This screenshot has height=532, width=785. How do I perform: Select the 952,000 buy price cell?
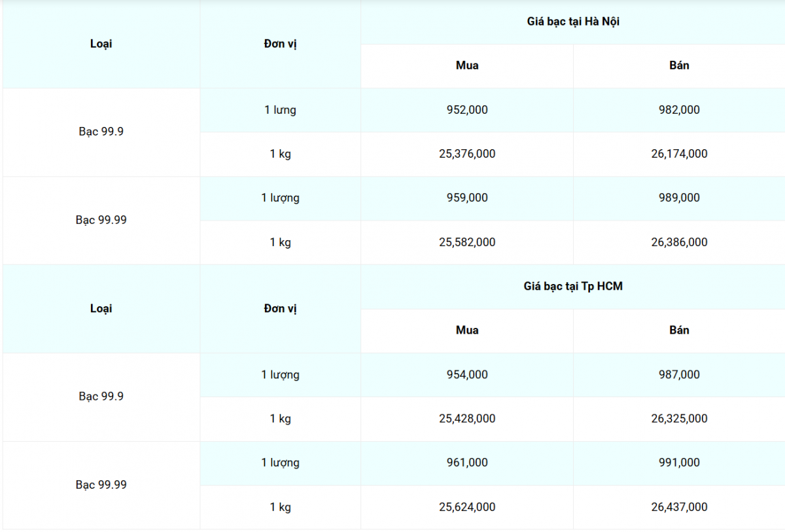click(467, 110)
